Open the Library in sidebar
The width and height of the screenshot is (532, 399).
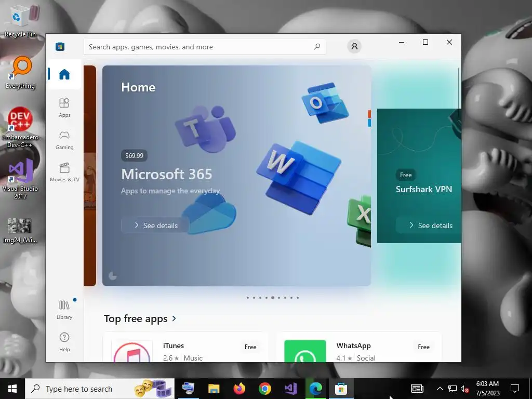pos(64,310)
